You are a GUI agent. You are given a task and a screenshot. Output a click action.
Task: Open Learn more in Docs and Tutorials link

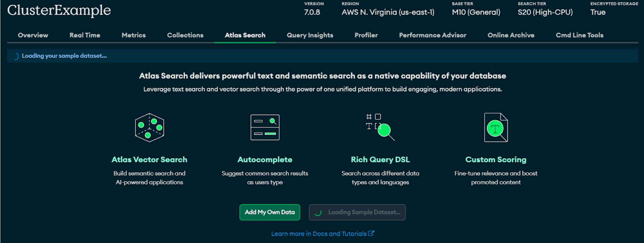319,234
